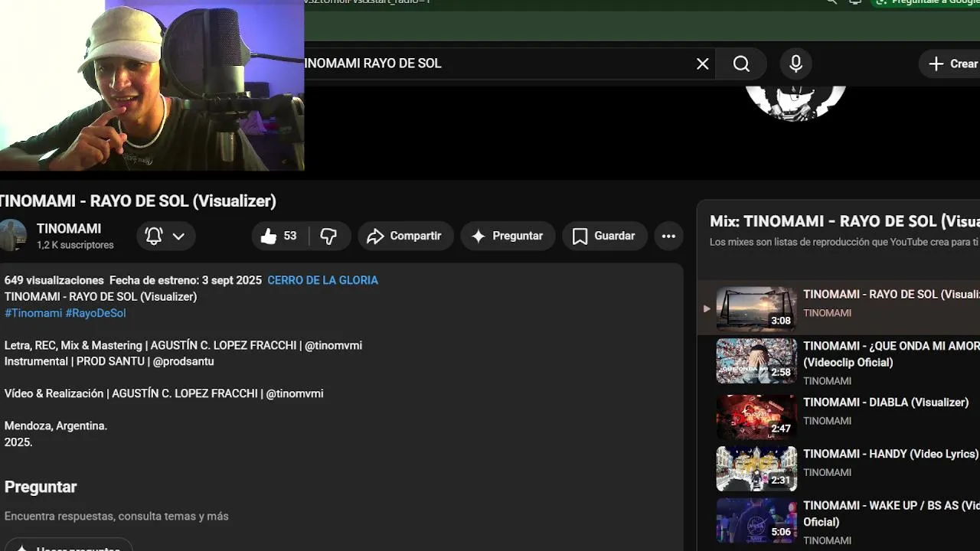980x551 pixels.
Task: Open DIABLA Visualizer thumbnail
Action: [756, 417]
